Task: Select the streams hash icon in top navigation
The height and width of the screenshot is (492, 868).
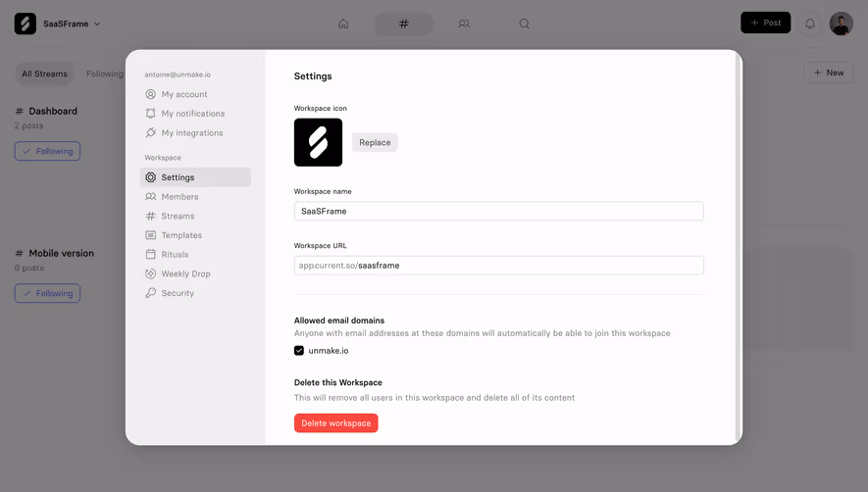Action: coord(404,24)
